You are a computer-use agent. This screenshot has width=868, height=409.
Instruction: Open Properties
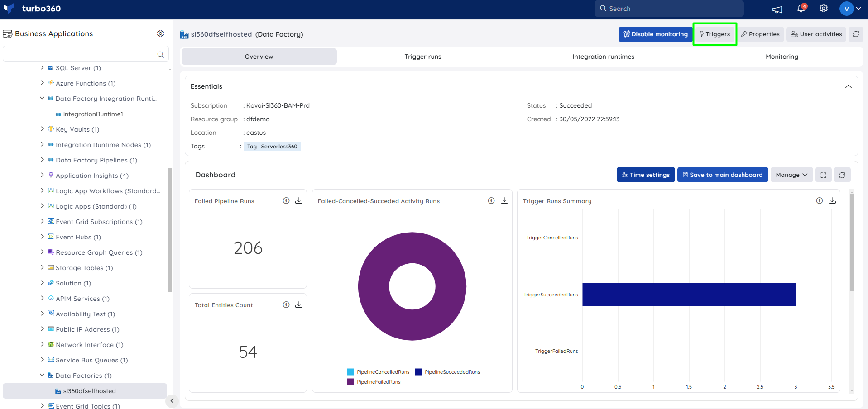[x=760, y=34]
